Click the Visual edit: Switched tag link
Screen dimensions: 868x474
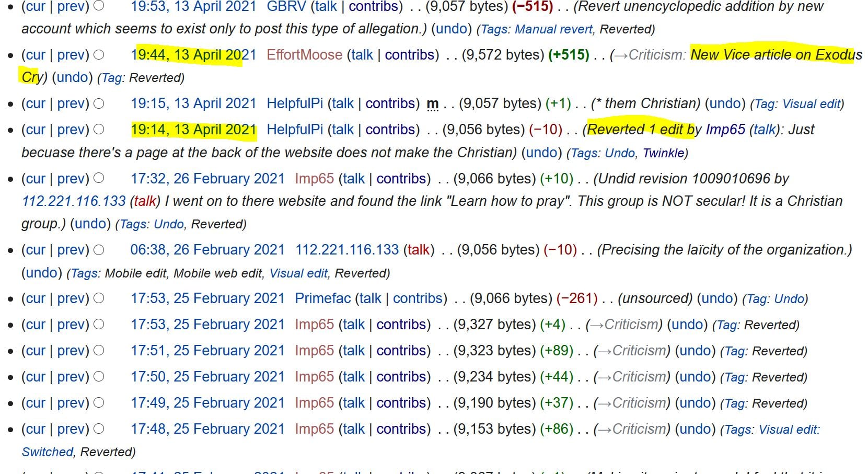coord(789,430)
